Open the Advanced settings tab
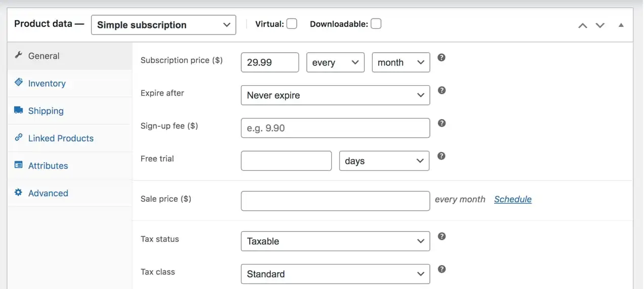The height and width of the screenshot is (289, 644). point(48,193)
